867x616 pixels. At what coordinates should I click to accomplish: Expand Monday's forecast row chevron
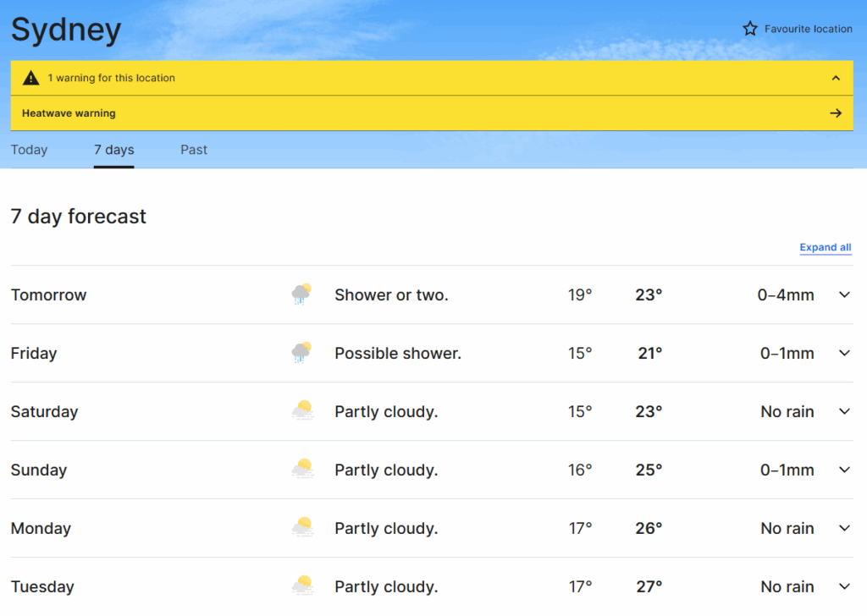tap(843, 528)
